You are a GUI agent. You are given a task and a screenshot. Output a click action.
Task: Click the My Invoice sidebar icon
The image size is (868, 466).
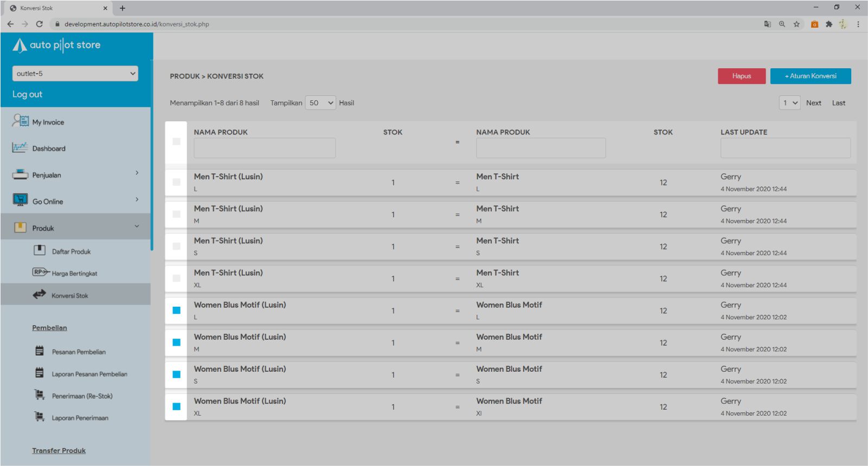point(20,121)
